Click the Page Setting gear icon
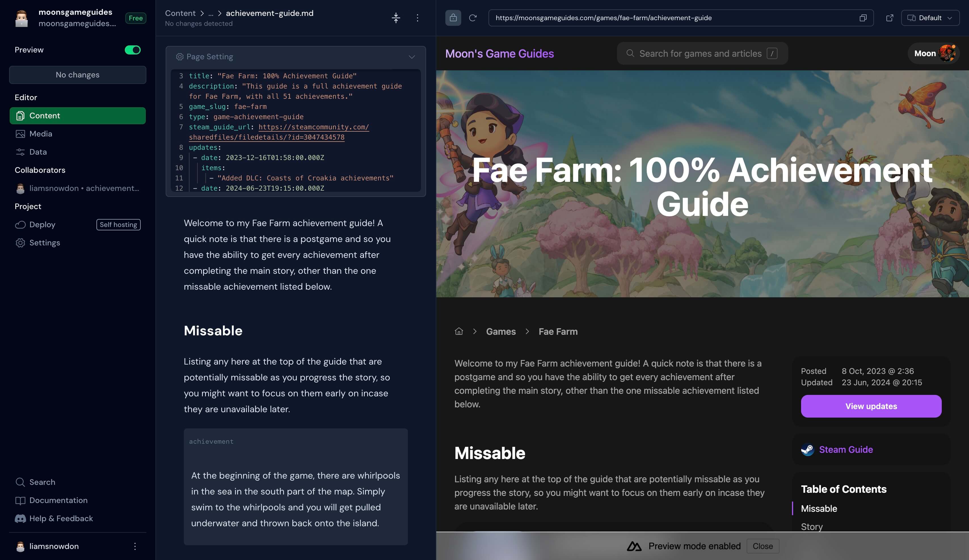 pos(180,57)
